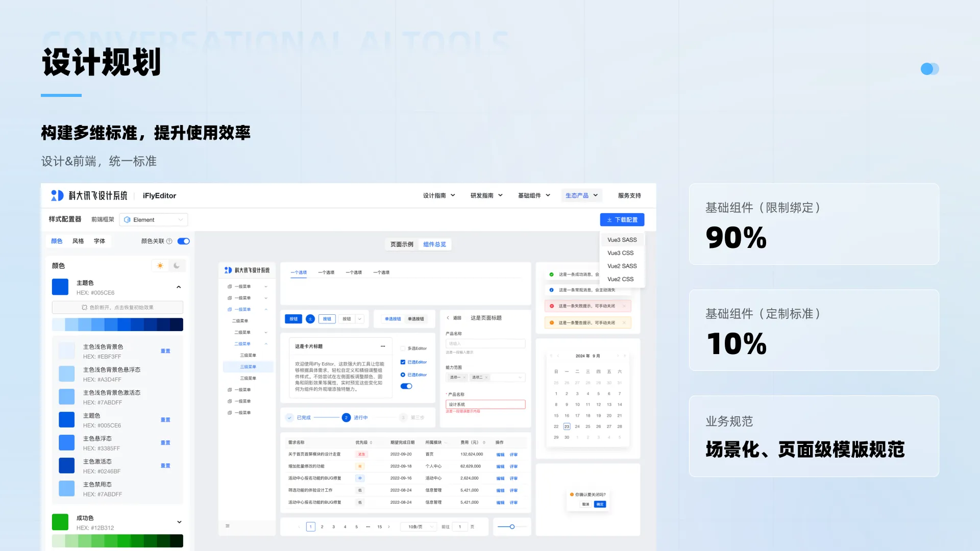The height and width of the screenshot is (551, 980).
Task: Click the 色阶断开 reset icon to restore colors
Action: [85, 307]
